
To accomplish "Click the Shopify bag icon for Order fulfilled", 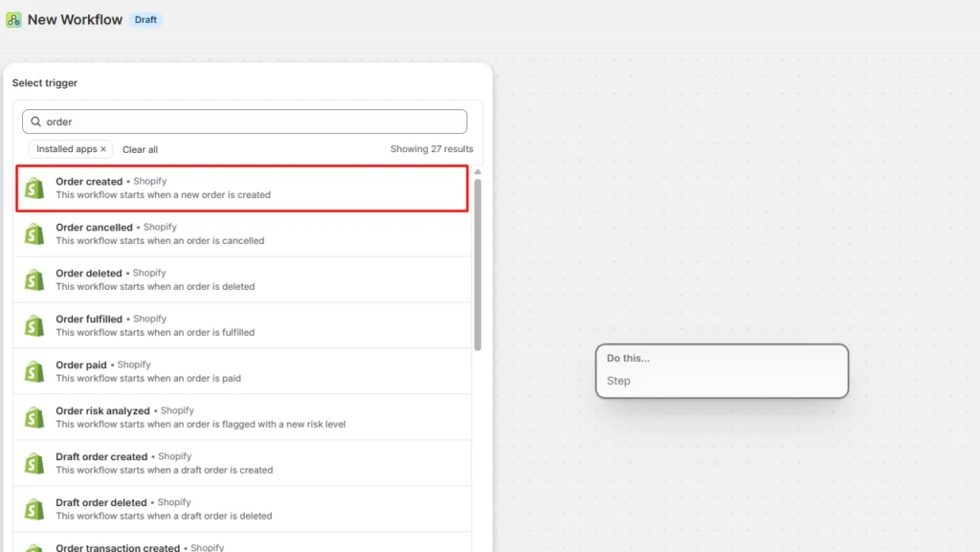I will [x=34, y=326].
